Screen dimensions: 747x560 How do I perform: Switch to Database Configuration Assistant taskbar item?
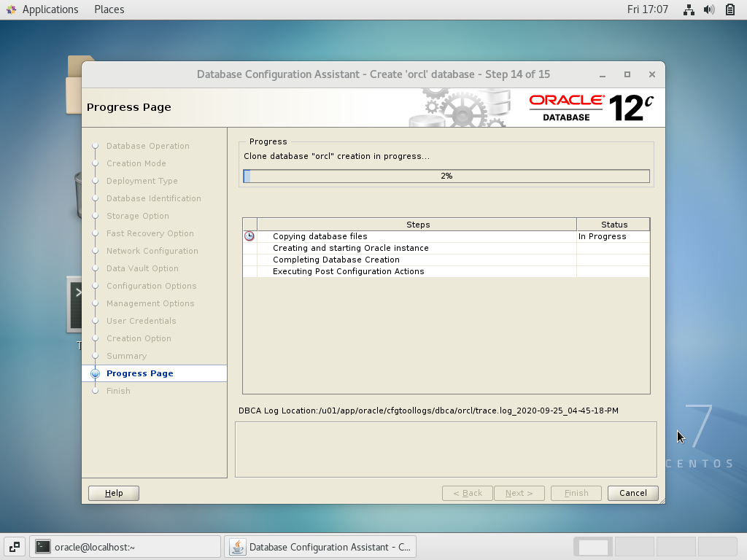[x=321, y=547]
